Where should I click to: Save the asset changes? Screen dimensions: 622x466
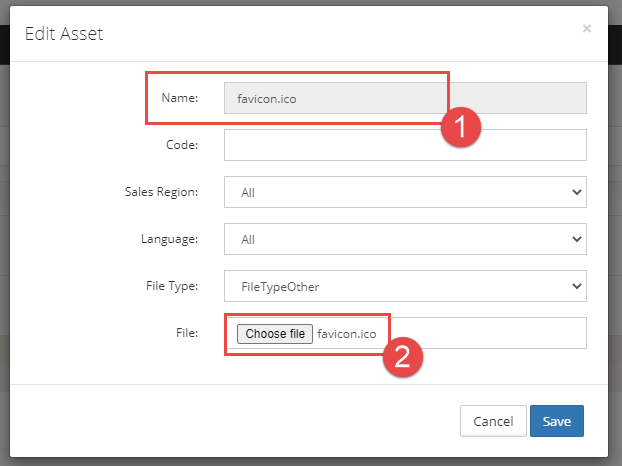click(x=557, y=421)
